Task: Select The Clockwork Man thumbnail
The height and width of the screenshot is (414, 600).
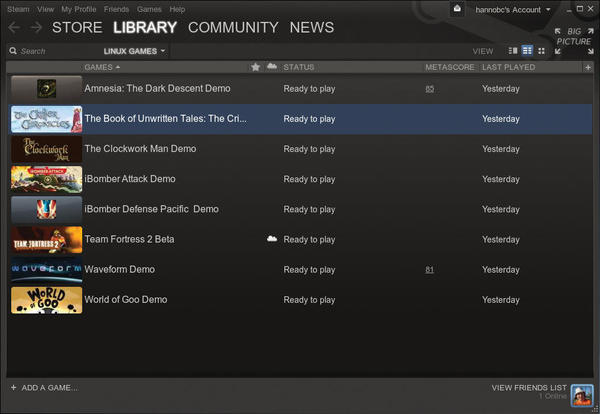Action: [46, 149]
